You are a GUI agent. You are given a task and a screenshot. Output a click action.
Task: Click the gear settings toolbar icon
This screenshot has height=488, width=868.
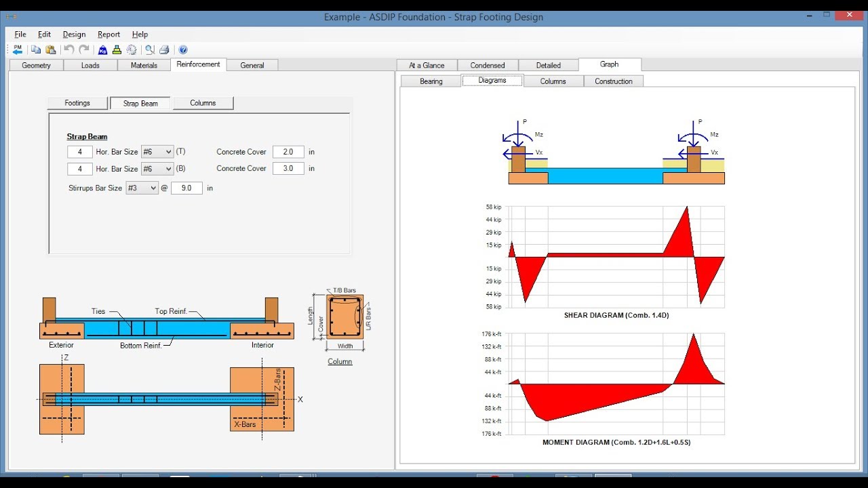pos(132,49)
